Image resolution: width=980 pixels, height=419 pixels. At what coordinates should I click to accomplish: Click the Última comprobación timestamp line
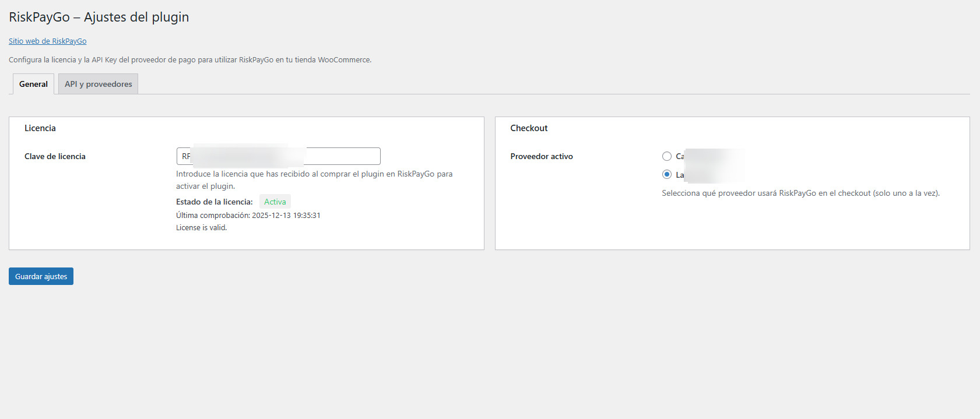(x=248, y=216)
